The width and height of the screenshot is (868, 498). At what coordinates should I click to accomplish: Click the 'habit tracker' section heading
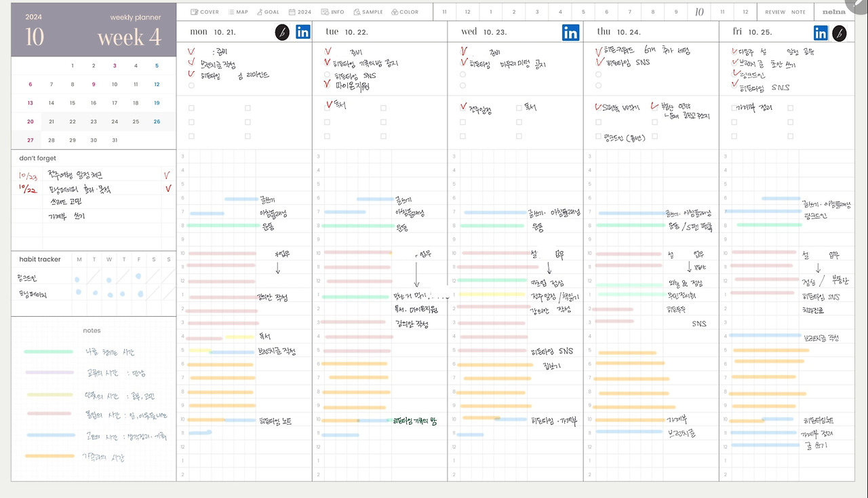coord(40,259)
